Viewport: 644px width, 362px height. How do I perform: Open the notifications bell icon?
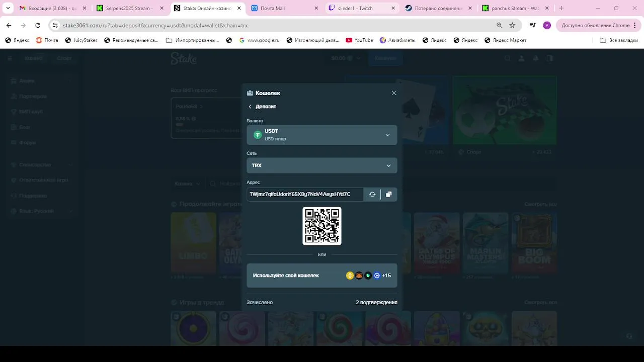(536, 58)
